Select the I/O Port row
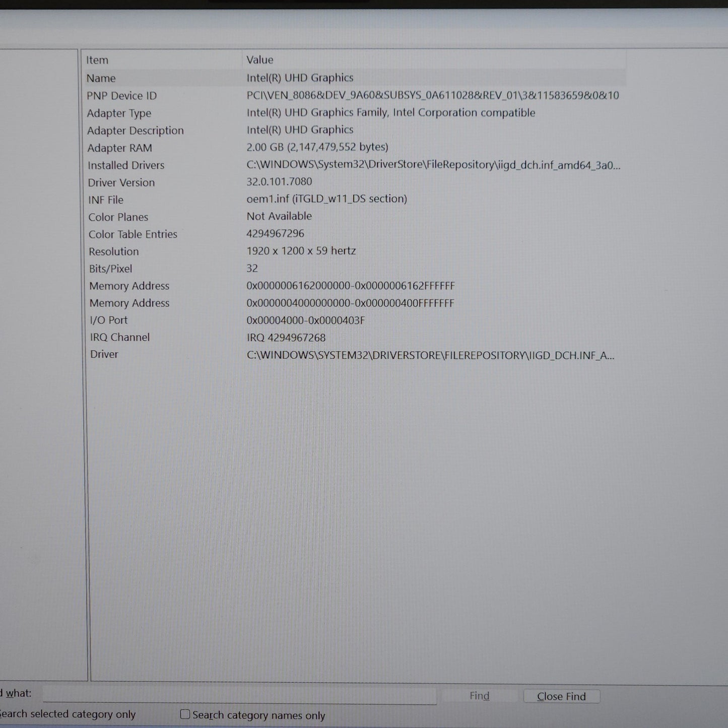Screen dimensions: 728x728 pyautogui.click(x=109, y=320)
